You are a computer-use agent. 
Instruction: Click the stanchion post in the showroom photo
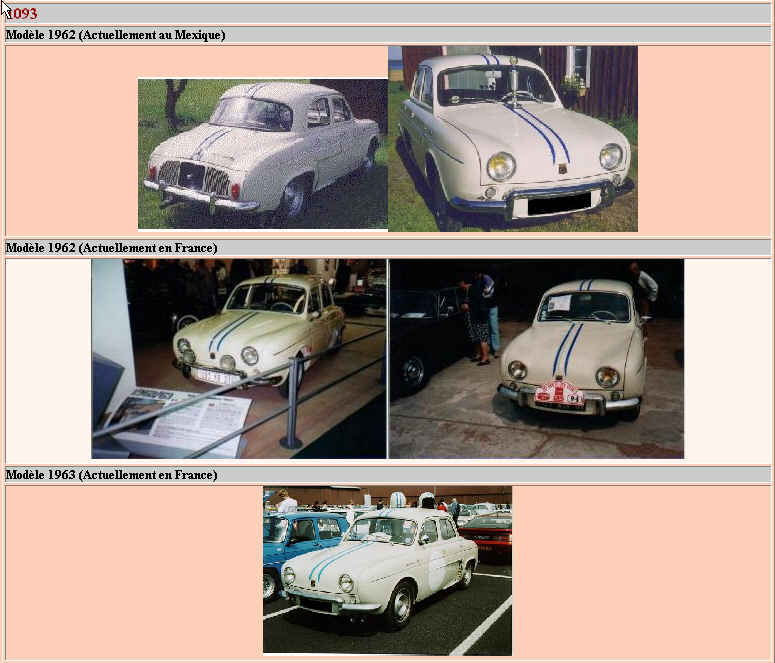coord(291,403)
